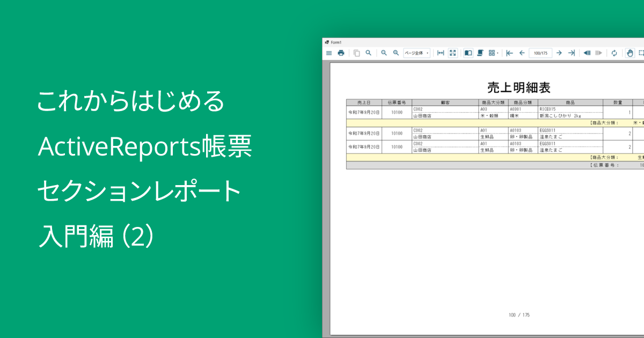The image size is (644, 338).
Task: Click the Zoom out magnifier icon
Action: [384, 53]
